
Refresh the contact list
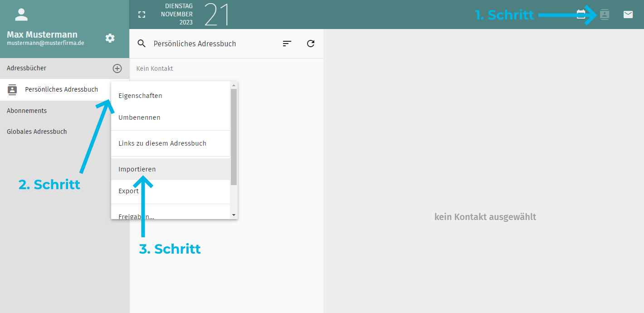(x=311, y=44)
